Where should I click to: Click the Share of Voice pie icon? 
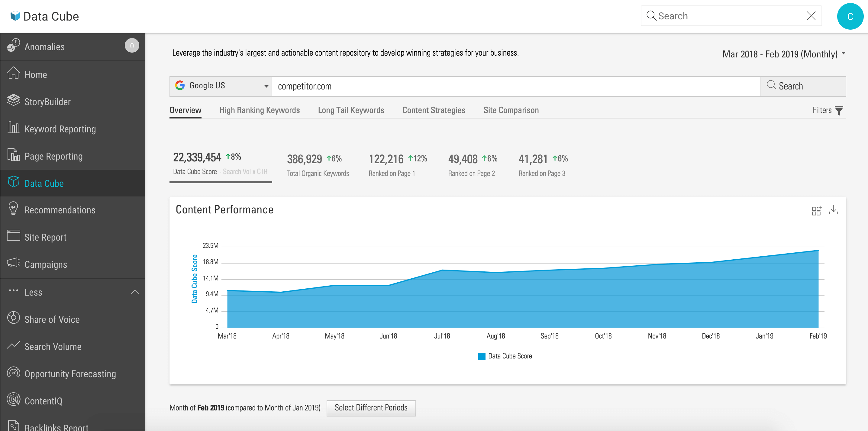coord(14,318)
